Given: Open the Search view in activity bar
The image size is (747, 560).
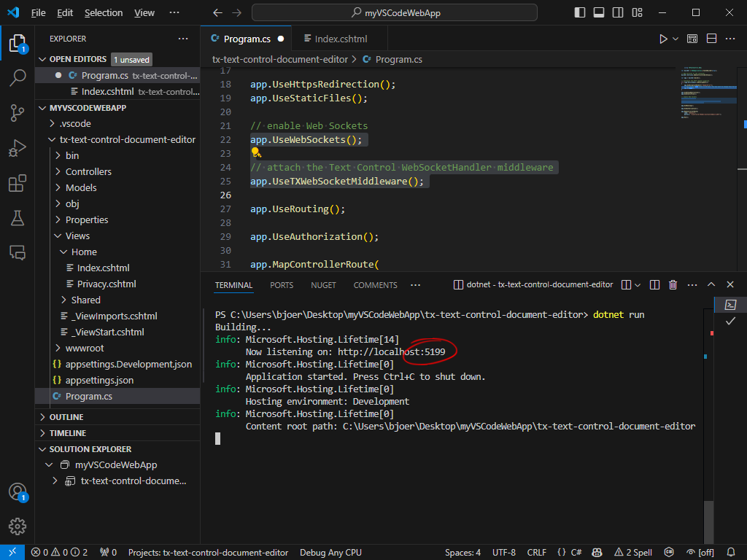Looking at the screenshot, I should tap(18, 77).
